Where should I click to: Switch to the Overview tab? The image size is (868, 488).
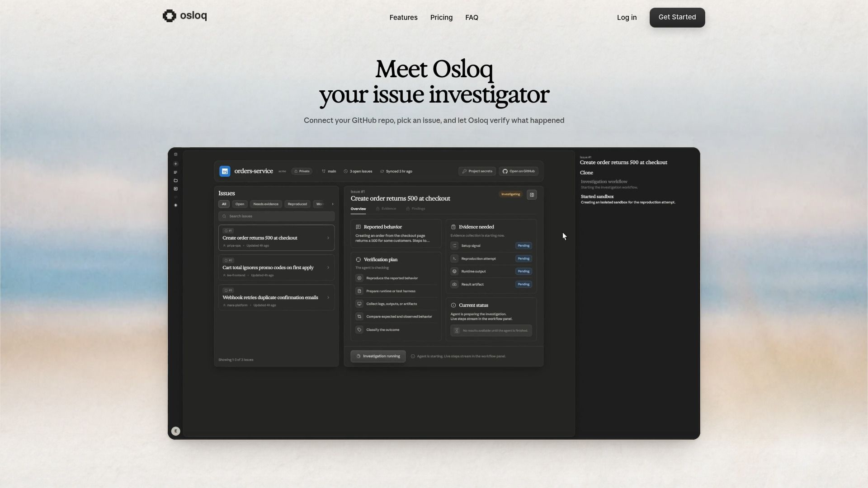(358, 209)
